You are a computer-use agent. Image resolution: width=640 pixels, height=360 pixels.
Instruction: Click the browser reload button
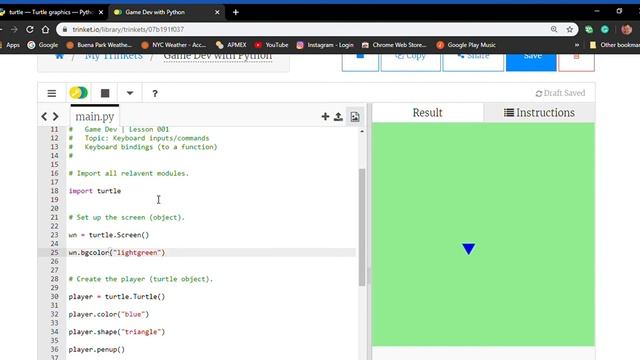click(x=30, y=29)
